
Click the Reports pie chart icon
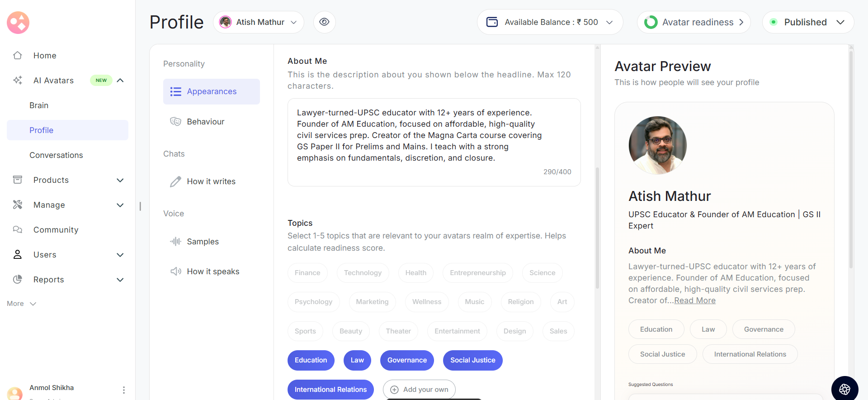coord(18,280)
